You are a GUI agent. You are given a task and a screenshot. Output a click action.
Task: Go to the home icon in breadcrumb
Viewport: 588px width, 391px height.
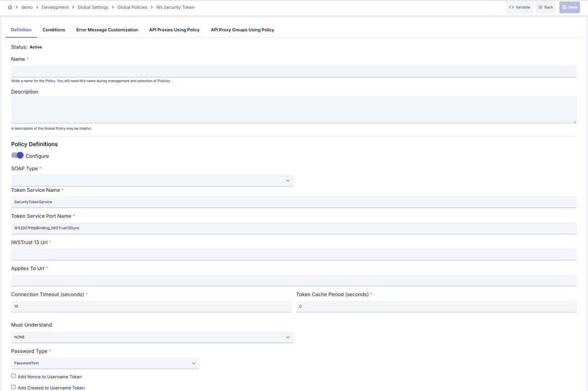coord(10,7)
